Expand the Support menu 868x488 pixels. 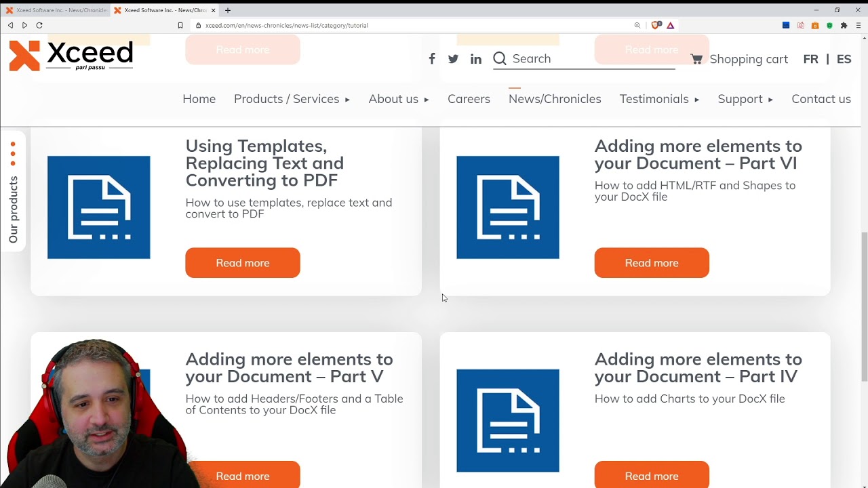click(745, 99)
